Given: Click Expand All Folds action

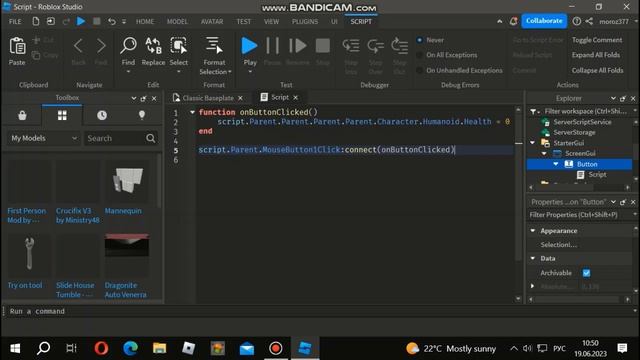Looking at the screenshot, I should click(x=596, y=55).
